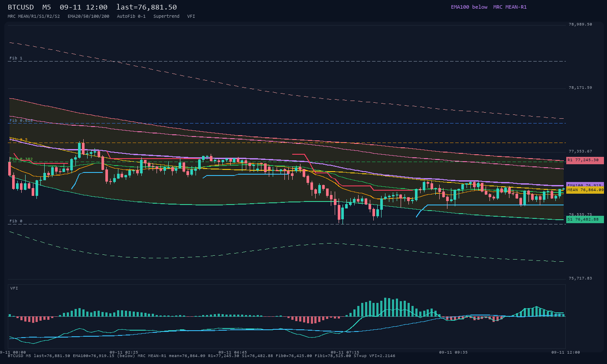Click the 'Fib 0' level label
607x364 pixels.
click(16, 221)
